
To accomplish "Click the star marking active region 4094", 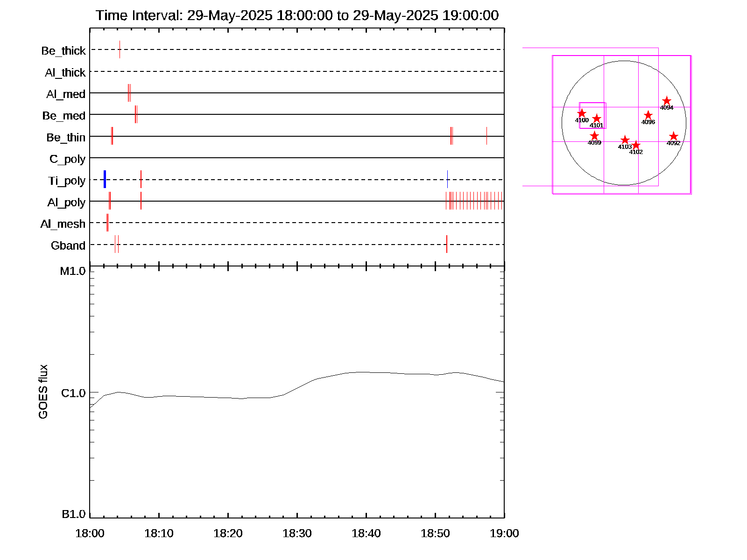I will (x=667, y=101).
